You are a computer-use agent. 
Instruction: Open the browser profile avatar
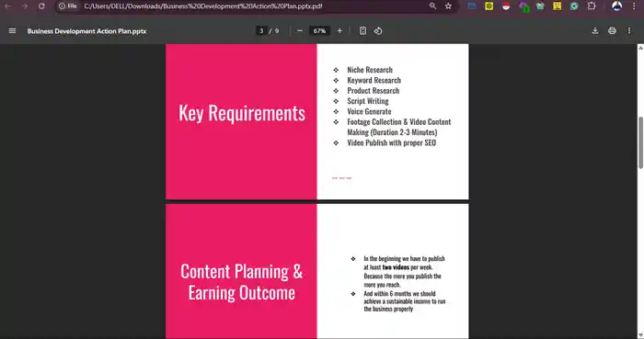616,6
